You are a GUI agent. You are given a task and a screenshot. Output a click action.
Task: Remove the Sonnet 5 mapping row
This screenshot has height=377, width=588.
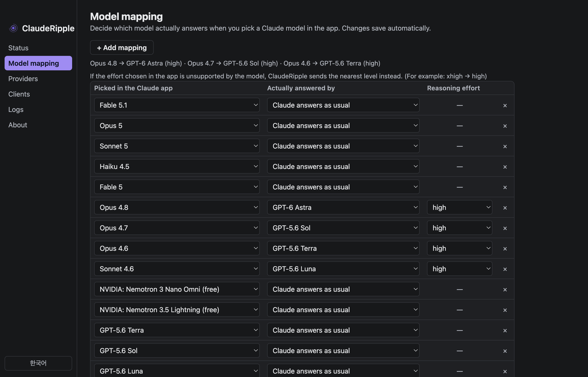coord(505,146)
